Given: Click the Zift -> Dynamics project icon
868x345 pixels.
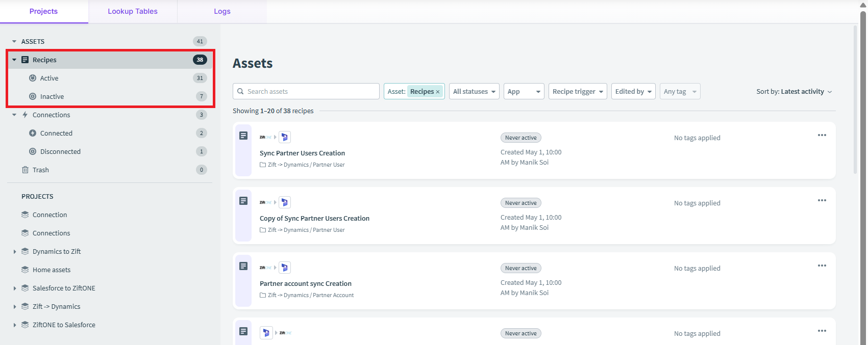Looking at the screenshot, I should pos(25,306).
